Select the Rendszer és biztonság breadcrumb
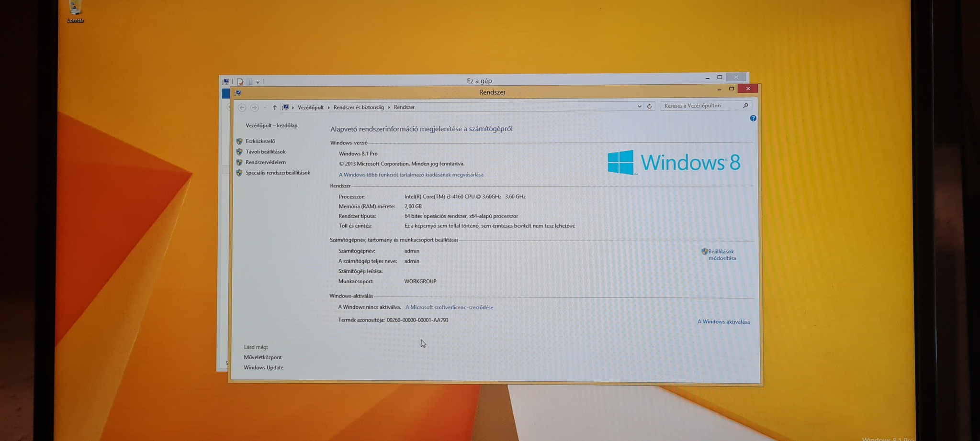 click(359, 107)
